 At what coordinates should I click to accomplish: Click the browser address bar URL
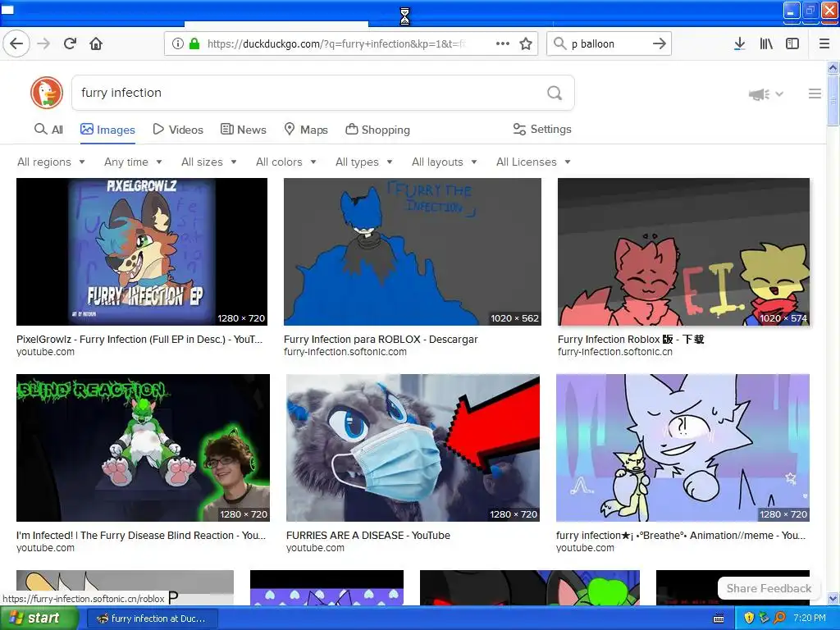tap(336, 44)
